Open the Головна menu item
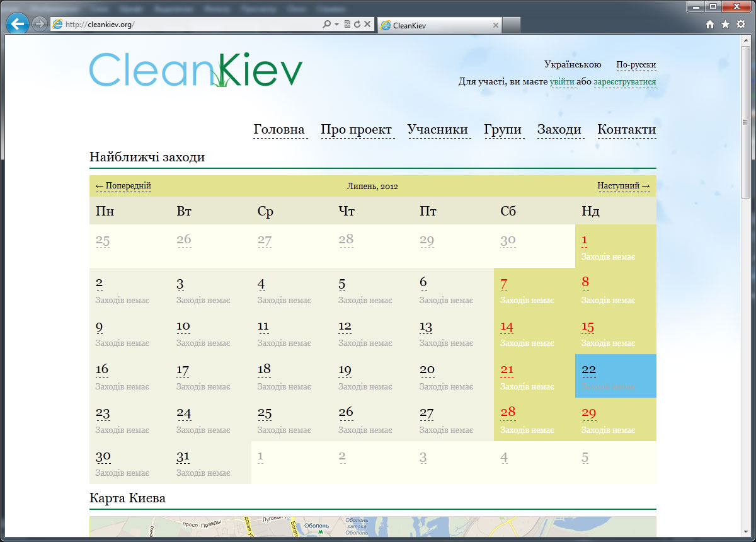 [279, 130]
